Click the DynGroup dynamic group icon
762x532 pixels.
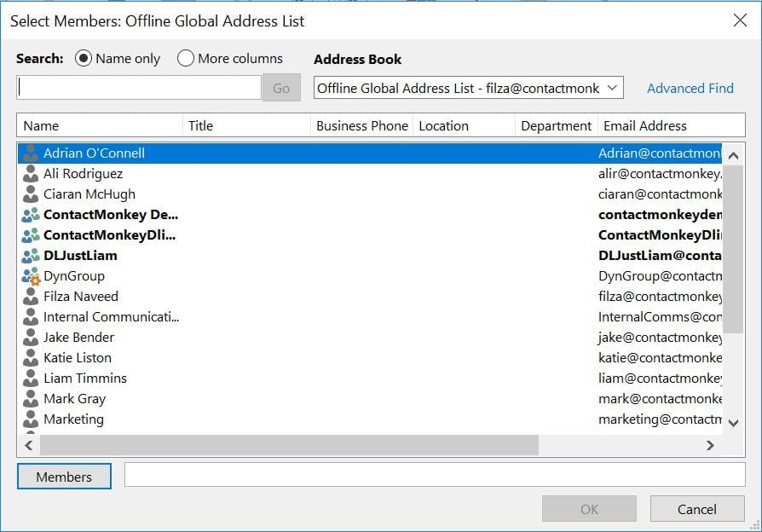pyautogui.click(x=31, y=276)
